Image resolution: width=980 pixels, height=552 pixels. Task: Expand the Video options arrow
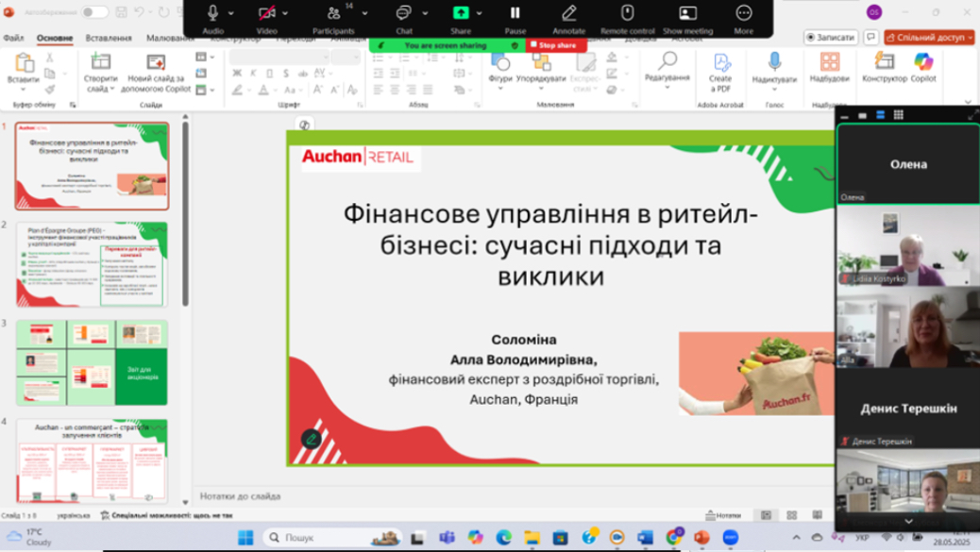(x=285, y=13)
